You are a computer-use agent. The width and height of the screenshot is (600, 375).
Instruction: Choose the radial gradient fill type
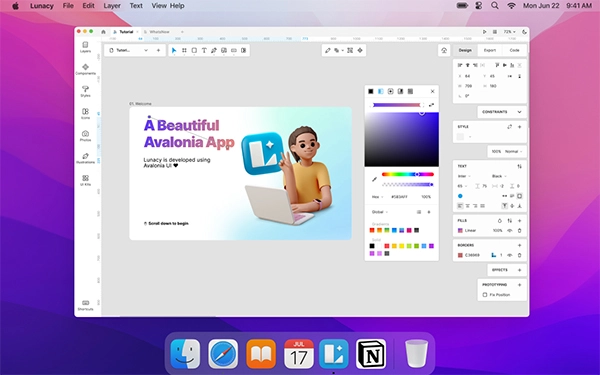pyautogui.click(x=390, y=91)
